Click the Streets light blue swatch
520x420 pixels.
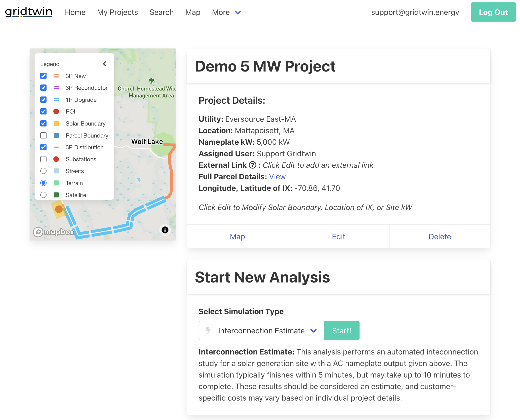pyautogui.click(x=56, y=171)
